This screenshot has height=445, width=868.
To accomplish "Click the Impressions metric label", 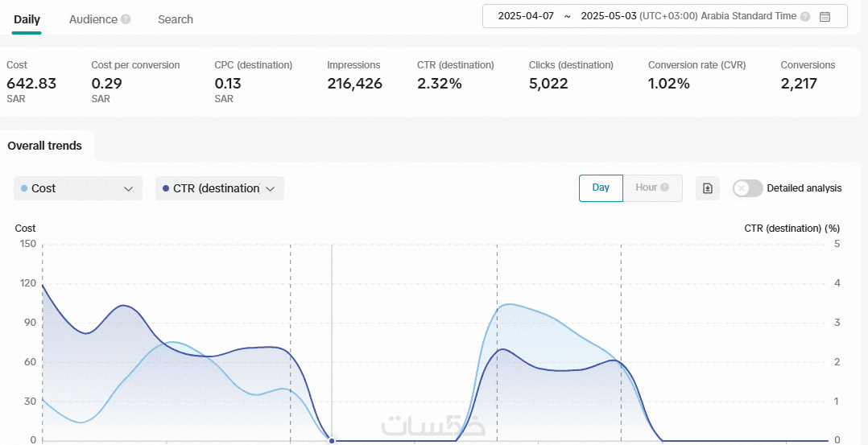I will 353,64.
